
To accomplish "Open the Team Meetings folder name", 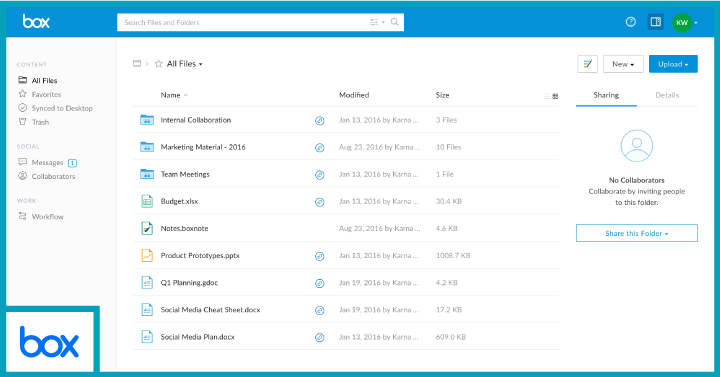I will click(x=185, y=174).
